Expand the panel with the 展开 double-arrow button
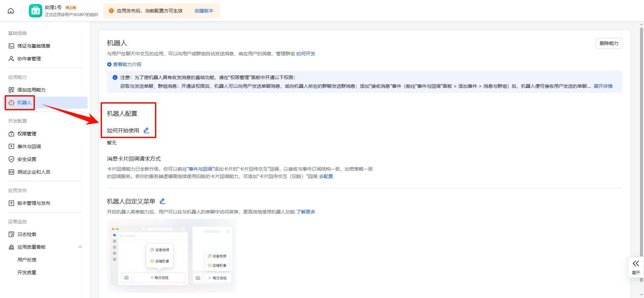This screenshot has height=298, width=644. point(636,267)
